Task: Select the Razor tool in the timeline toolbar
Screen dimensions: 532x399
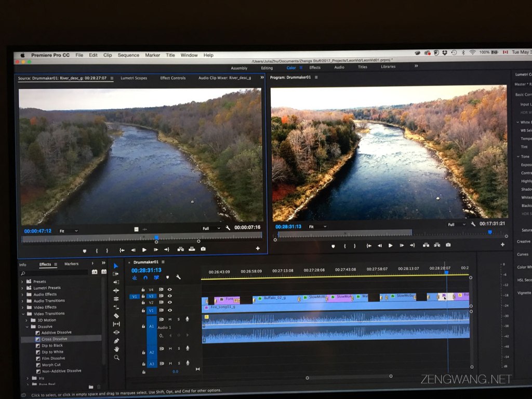Action: (117, 315)
